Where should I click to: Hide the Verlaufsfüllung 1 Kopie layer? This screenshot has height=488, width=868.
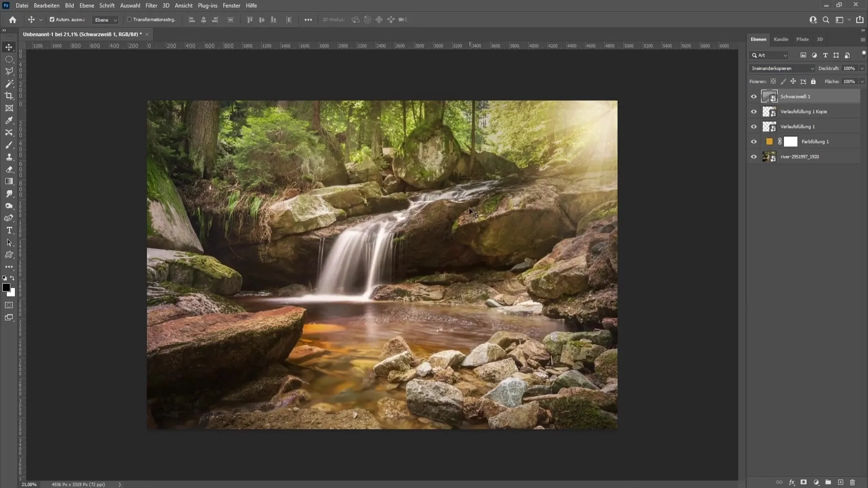point(754,112)
